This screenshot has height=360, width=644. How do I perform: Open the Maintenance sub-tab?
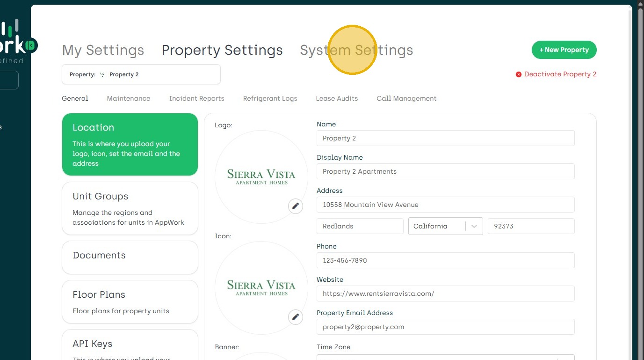pos(129,98)
